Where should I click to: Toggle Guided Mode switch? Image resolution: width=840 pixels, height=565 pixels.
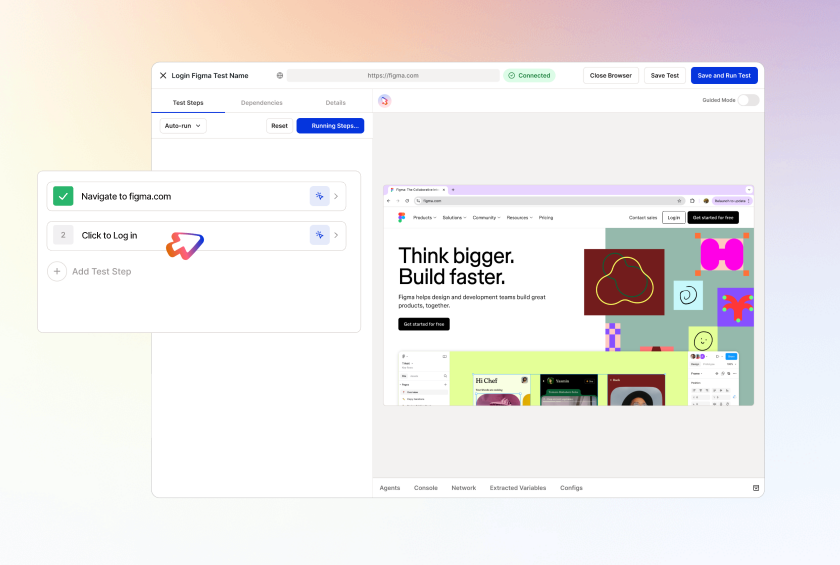click(x=748, y=100)
